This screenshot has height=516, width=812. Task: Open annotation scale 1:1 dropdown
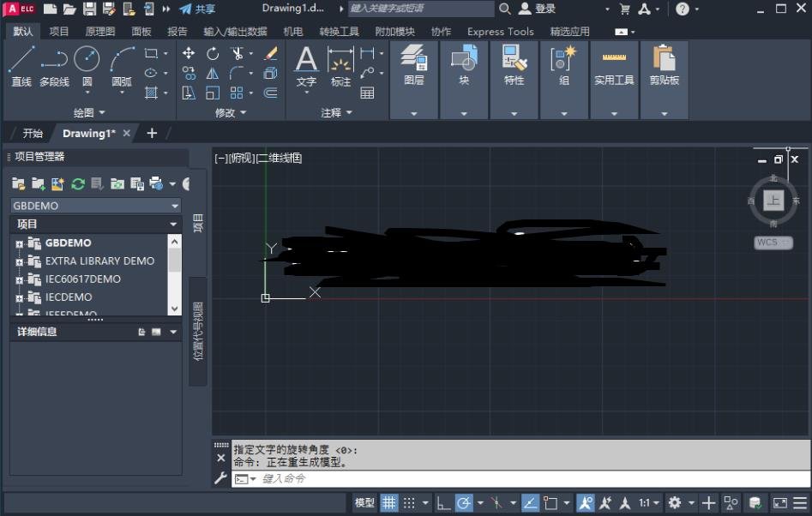click(649, 502)
